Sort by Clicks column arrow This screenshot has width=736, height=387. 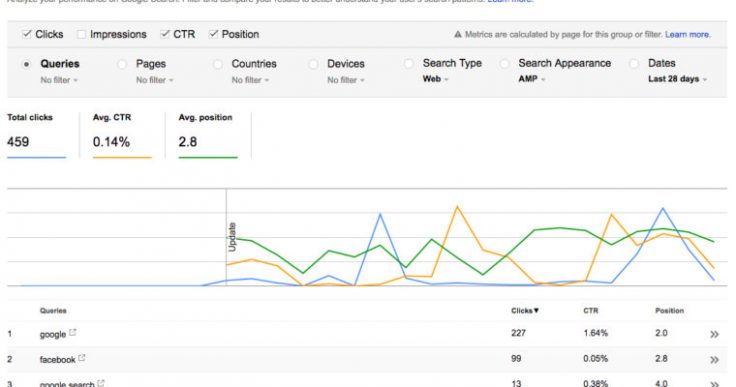point(536,310)
